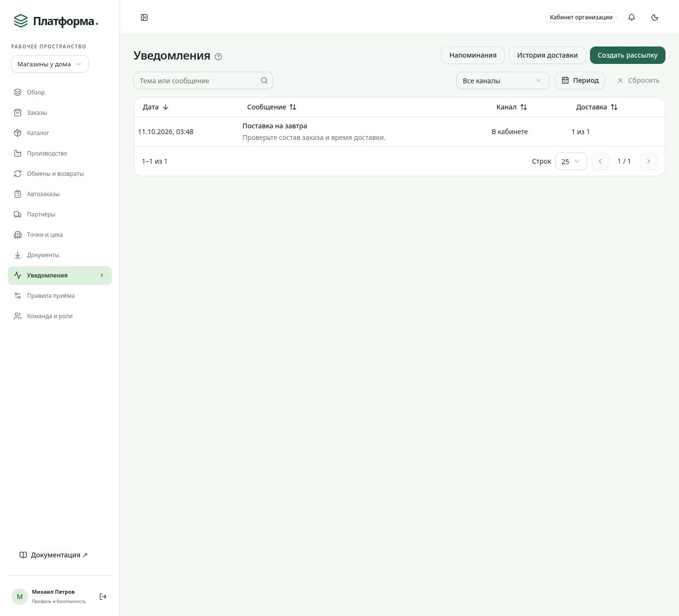Click the help question mark icon
The width and height of the screenshot is (679, 616).
218,57
